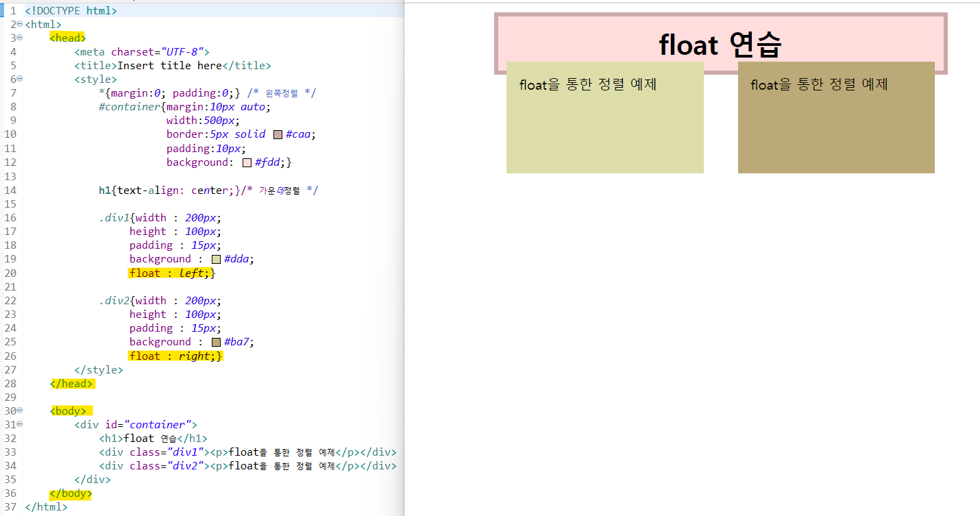Click the closing </html> tag

point(46,507)
